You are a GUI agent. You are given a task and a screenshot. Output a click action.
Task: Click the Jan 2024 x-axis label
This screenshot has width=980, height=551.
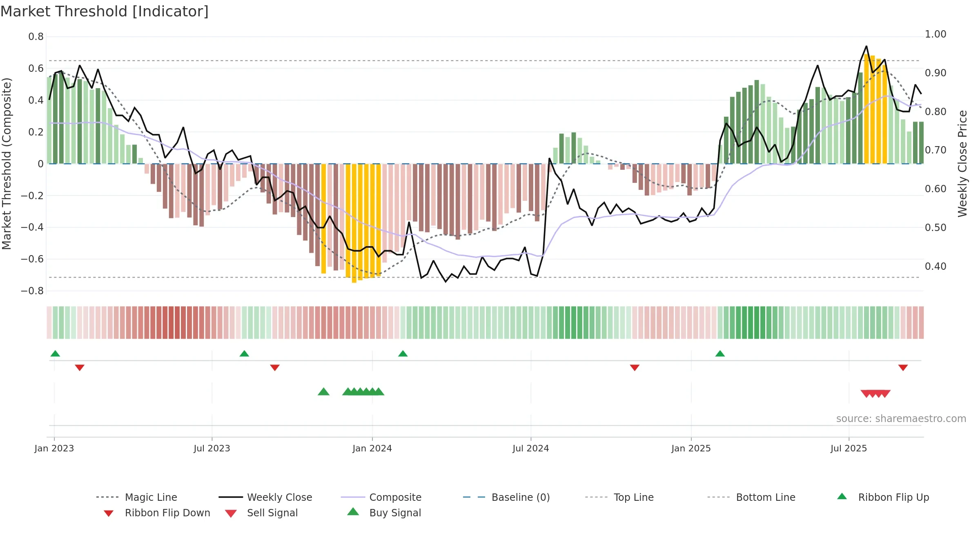(372, 449)
